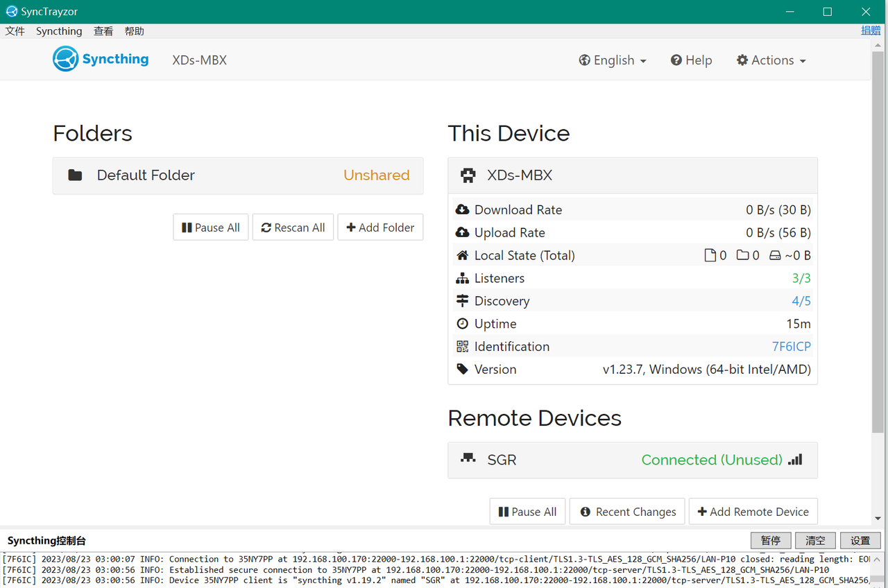
Task: Expand the SGR remote device panel
Action: pos(633,460)
